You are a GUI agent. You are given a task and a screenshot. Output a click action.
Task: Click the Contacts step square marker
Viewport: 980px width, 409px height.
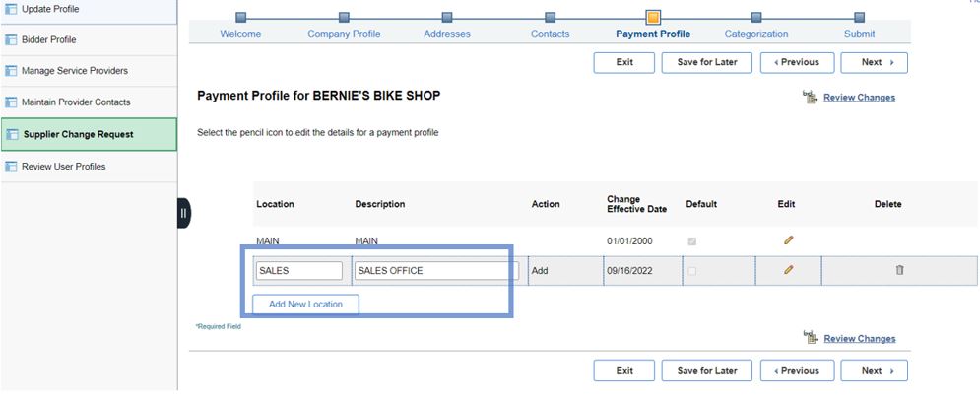[x=550, y=17]
